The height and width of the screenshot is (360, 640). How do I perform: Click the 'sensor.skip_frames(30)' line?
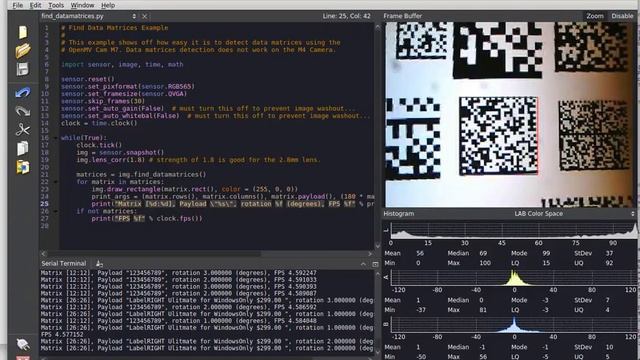[103, 101]
